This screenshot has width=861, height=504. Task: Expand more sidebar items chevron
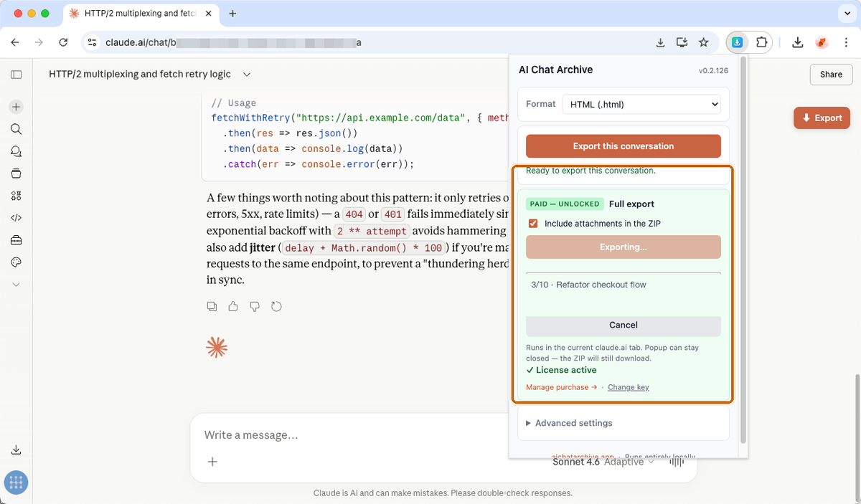click(16, 285)
